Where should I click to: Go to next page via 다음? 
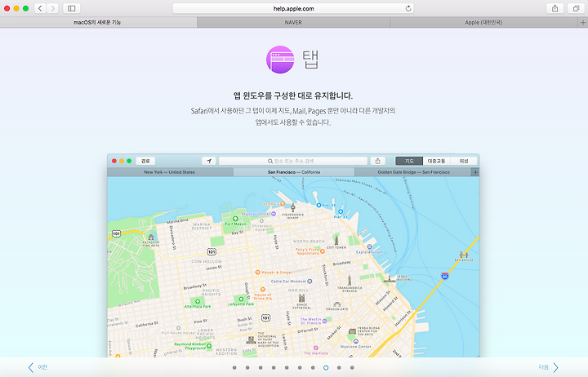point(548,367)
